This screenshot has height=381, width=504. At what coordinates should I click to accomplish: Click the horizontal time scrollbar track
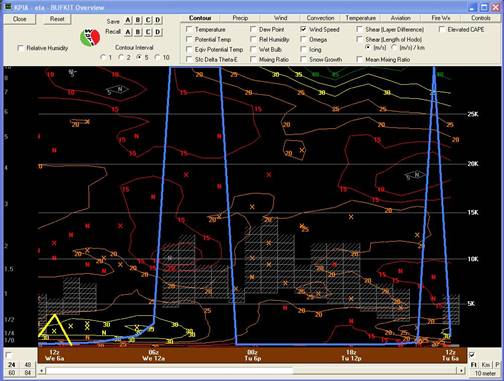pyautogui.click(x=251, y=371)
